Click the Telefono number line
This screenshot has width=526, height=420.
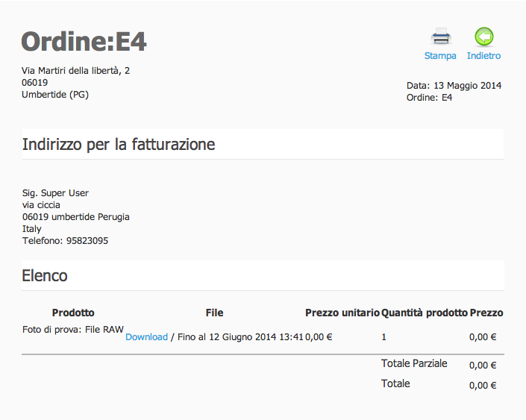click(66, 241)
